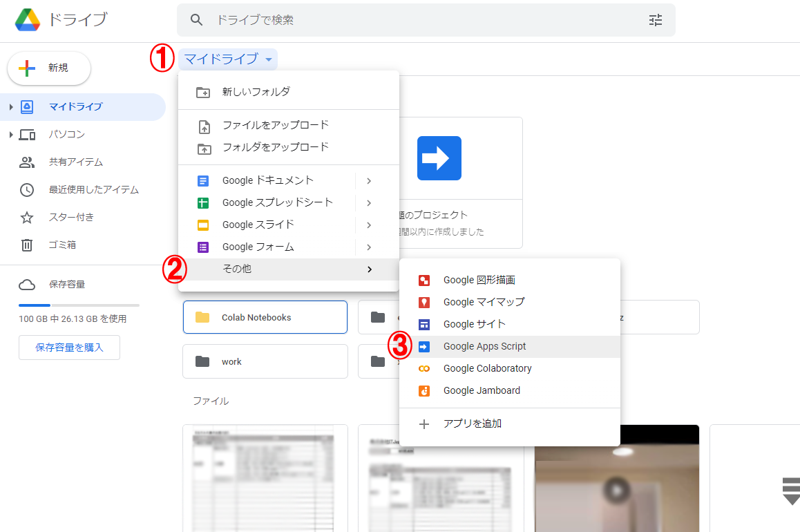Click the computer devices icon
800x532 pixels.
coord(27,135)
